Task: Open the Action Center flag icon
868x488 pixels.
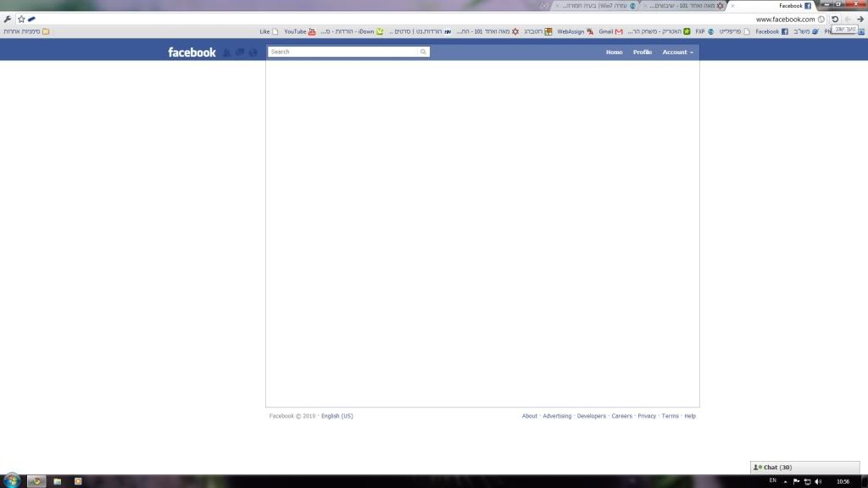Action: tap(796, 481)
